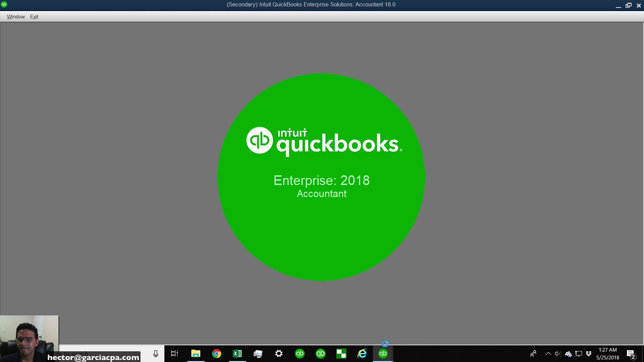The width and height of the screenshot is (644, 362).
Task: Open the Exit menu
Action: pos(34,17)
